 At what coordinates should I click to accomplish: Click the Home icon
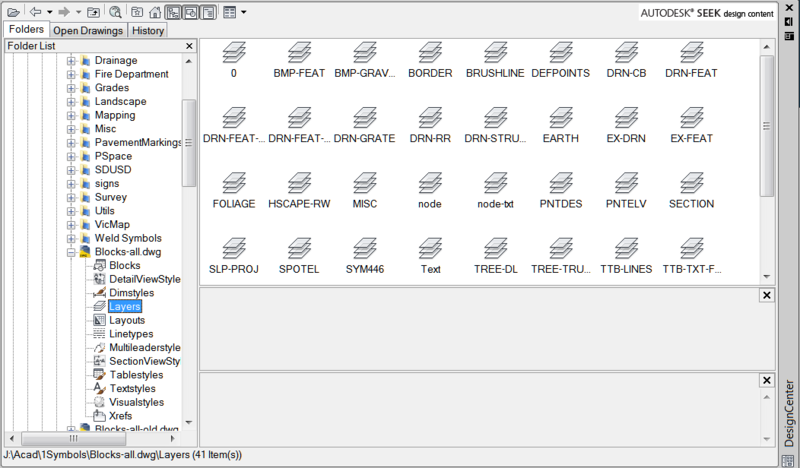pyautogui.click(x=155, y=12)
